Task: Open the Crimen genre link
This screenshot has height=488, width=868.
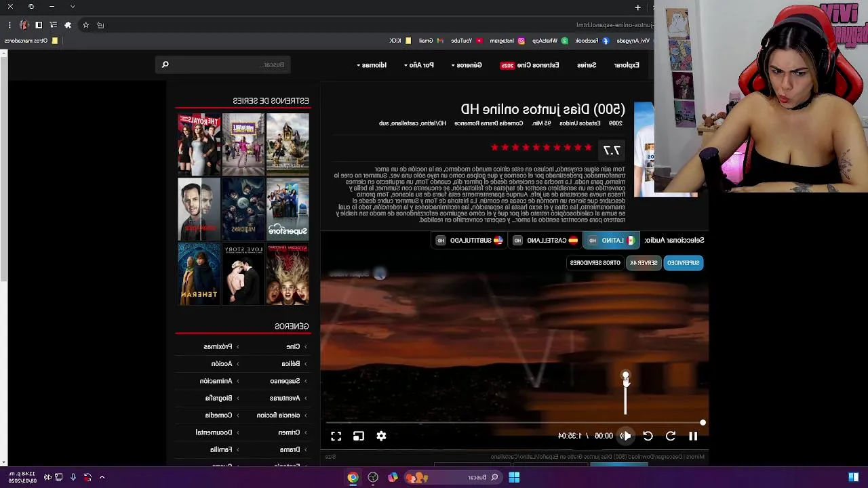Action: pos(289,432)
